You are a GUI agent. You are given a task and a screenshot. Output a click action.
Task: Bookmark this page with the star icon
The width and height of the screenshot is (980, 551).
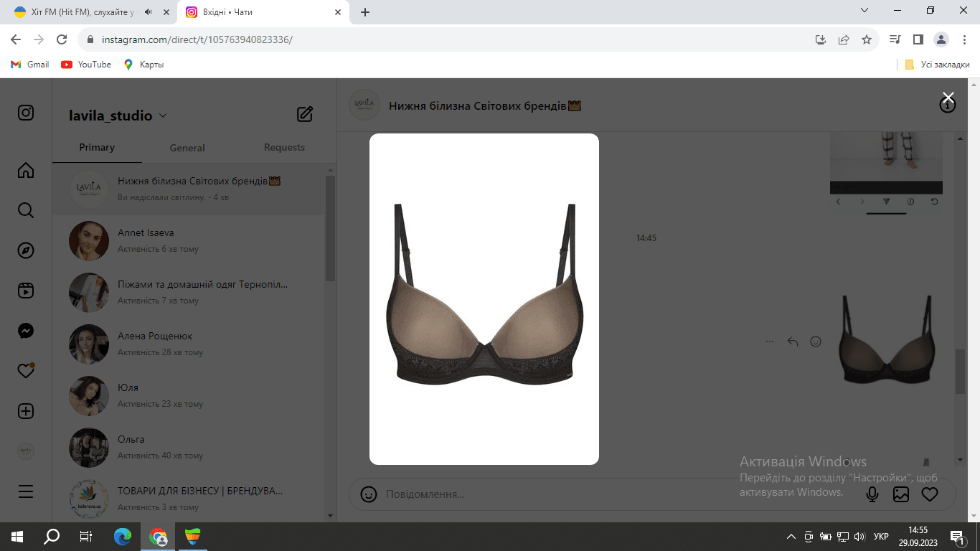click(867, 39)
